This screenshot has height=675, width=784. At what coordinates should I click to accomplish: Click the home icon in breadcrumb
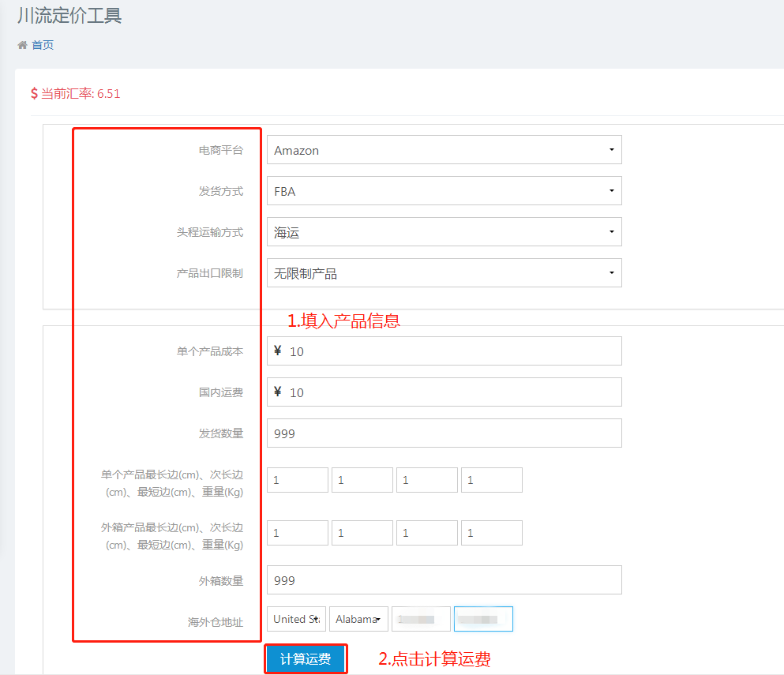tap(22, 45)
